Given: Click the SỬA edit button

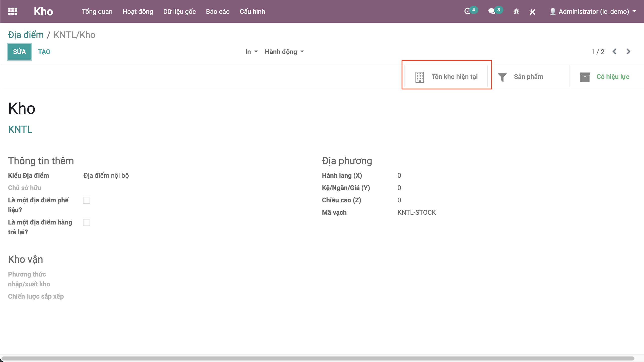Looking at the screenshot, I should coord(19,52).
